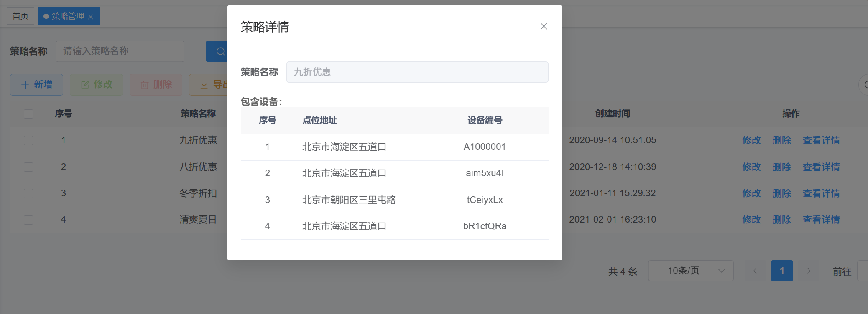Select device number bR1cfQRa cell
The width and height of the screenshot is (868, 314).
tap(485, 226)
